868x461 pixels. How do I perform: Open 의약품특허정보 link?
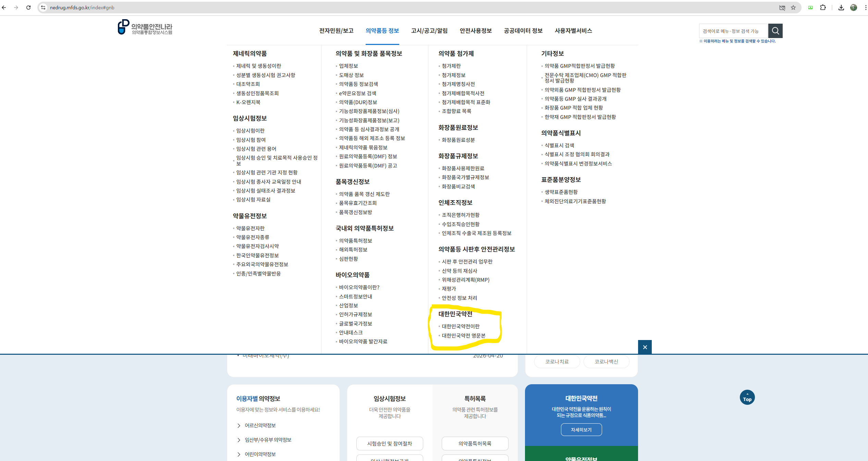coord(355,241)
